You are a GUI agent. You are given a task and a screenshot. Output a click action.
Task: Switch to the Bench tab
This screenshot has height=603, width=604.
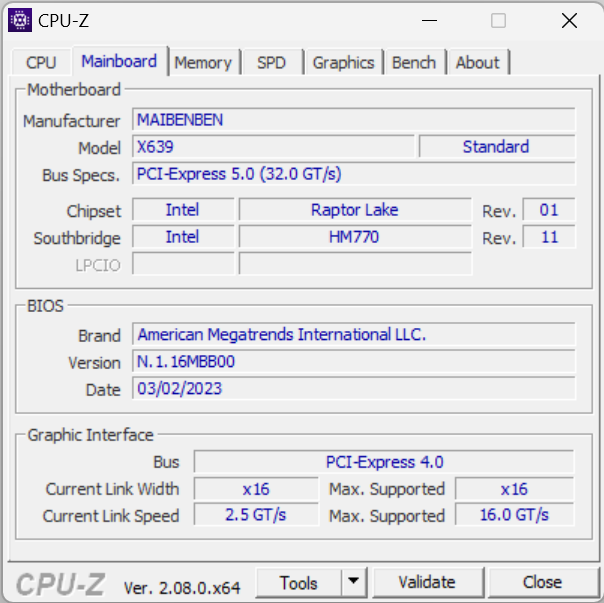pyautogui.click(x=414, y=62)
